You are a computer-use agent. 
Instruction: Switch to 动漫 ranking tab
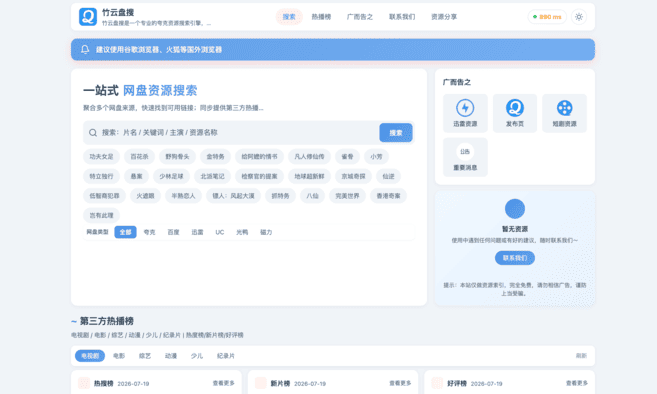click(x=171, y=356)
